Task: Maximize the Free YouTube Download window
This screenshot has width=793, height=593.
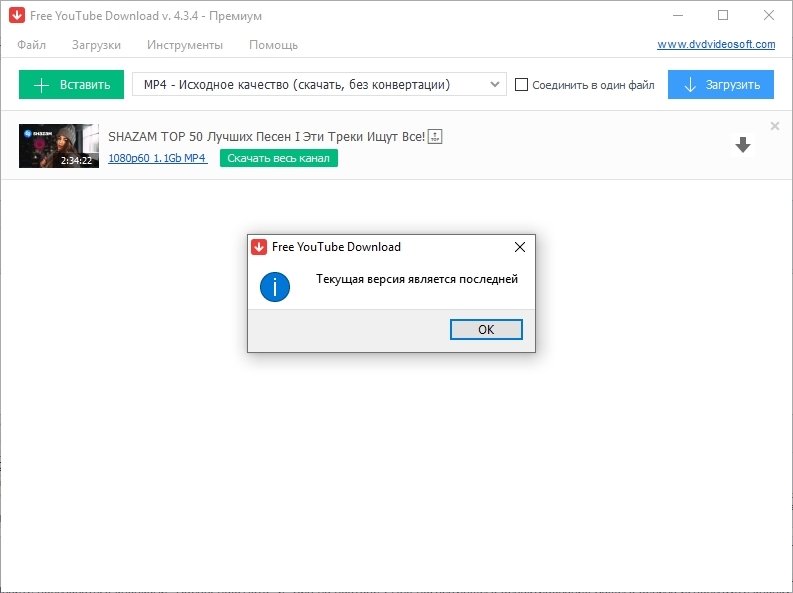Action: (x=723, y=16)
